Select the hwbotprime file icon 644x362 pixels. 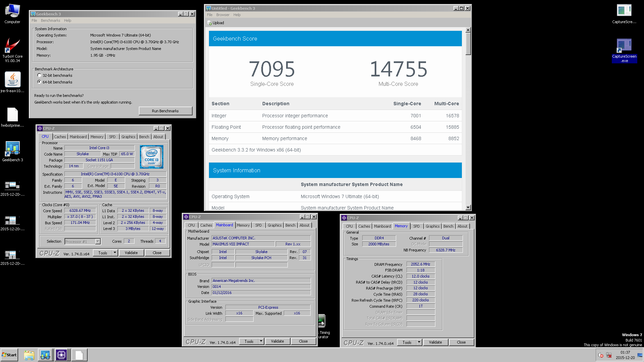12,117
